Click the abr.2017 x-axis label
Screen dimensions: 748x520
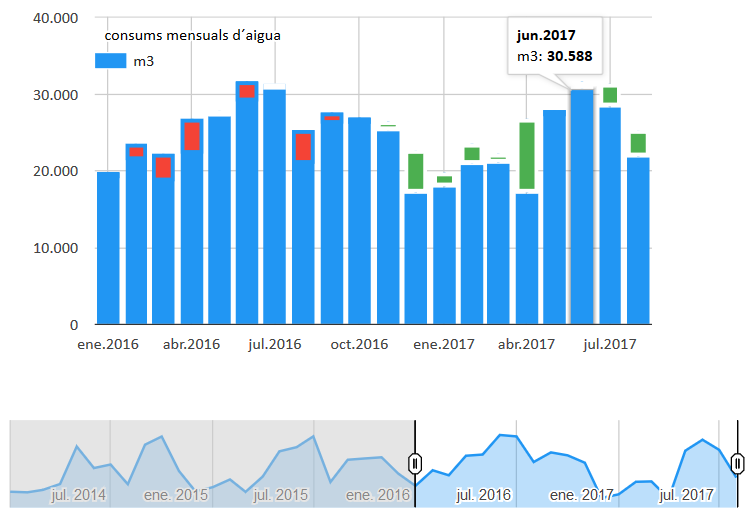526,344
